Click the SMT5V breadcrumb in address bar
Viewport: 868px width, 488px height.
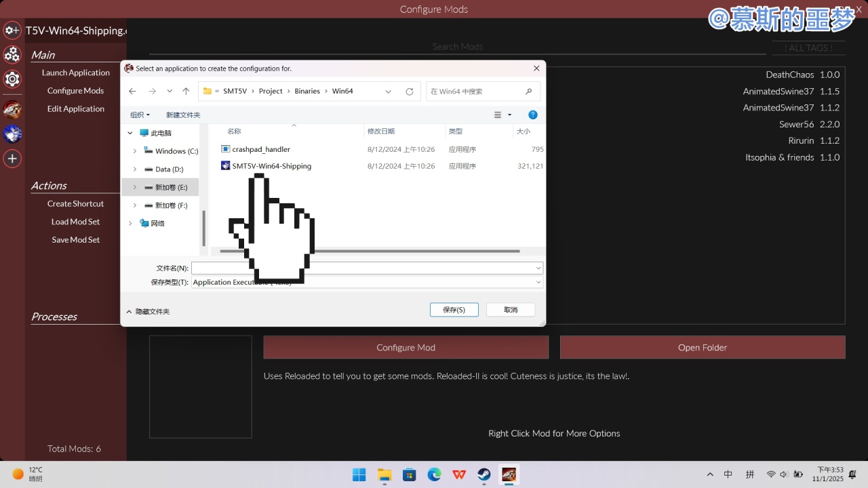(235, 91)
